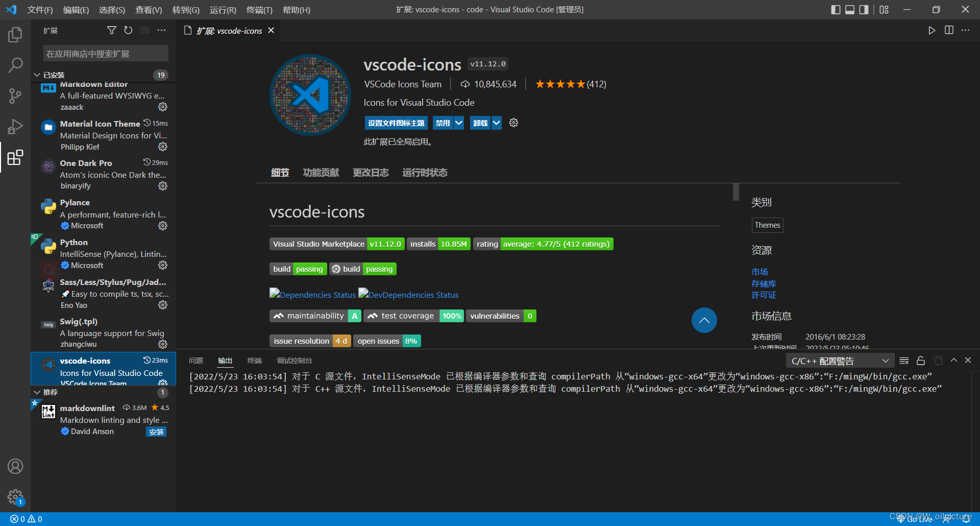
Task: Open dropdown arrow next to 卸载 button
Action: 496,123
